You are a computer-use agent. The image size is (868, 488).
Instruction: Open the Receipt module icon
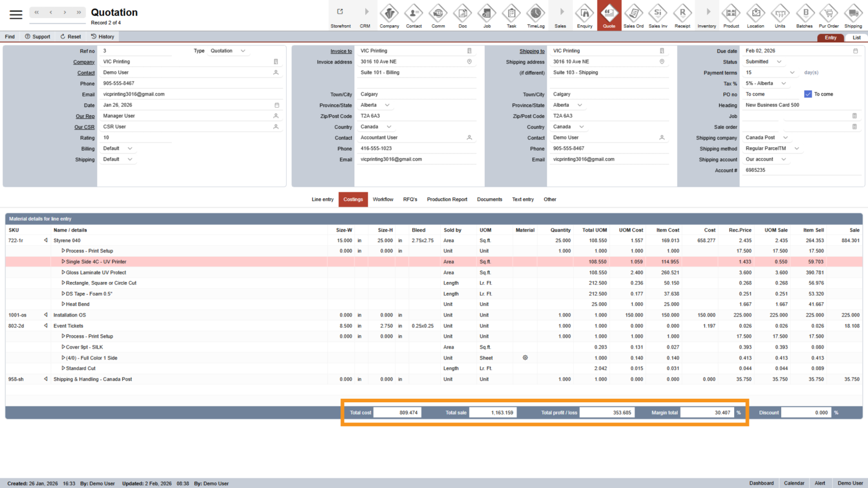click(x=682, y=15)
